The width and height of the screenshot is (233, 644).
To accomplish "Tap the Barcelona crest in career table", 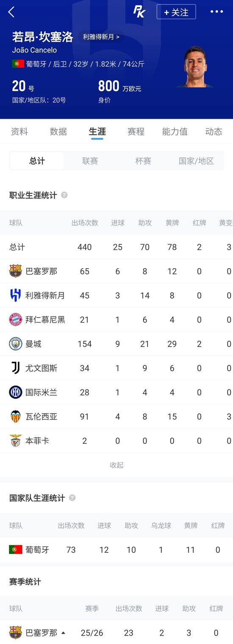I will click(16, 271).
